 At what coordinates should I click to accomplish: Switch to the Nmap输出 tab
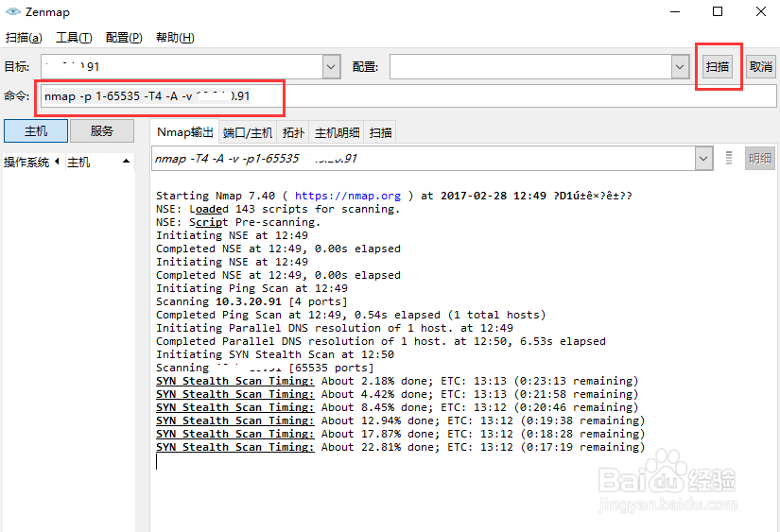click(x=184, y=132)
